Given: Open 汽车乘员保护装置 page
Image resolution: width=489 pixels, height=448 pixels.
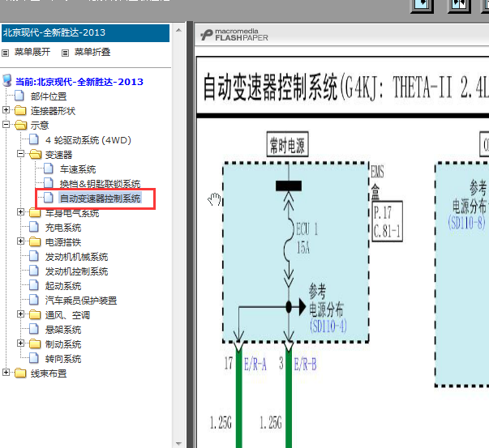Looking at the screenshot, I should [81, 301].
